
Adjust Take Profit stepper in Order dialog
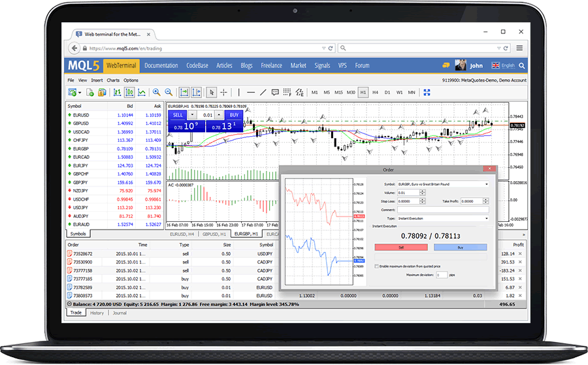click(x=485, y=201)
